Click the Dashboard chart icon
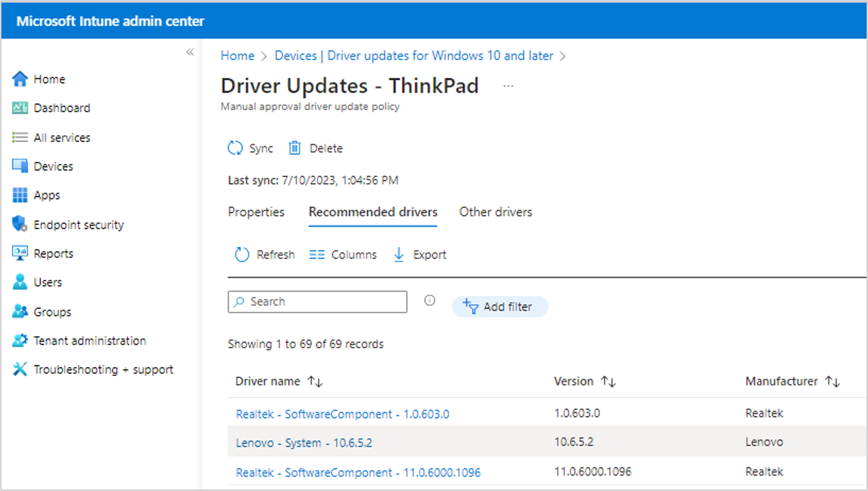 (20, 108)
